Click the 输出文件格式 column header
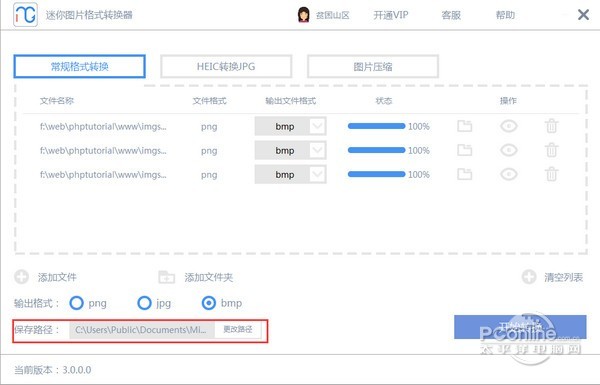The width and height of the screenshot is (600, 385). (x=290, y=101)
